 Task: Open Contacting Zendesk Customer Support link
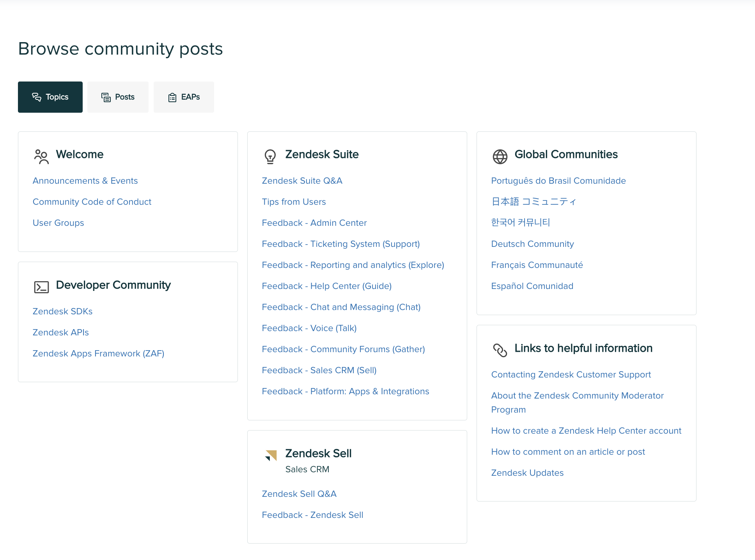[x=571, y=375]
